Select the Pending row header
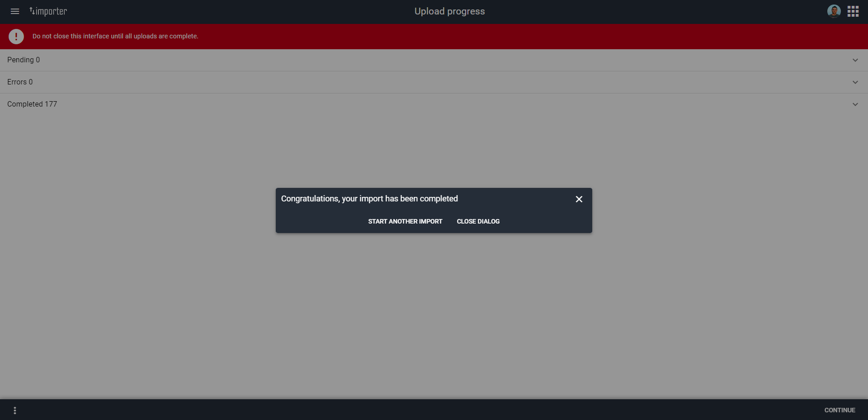 pyautogui.click(x=24, y=60)
